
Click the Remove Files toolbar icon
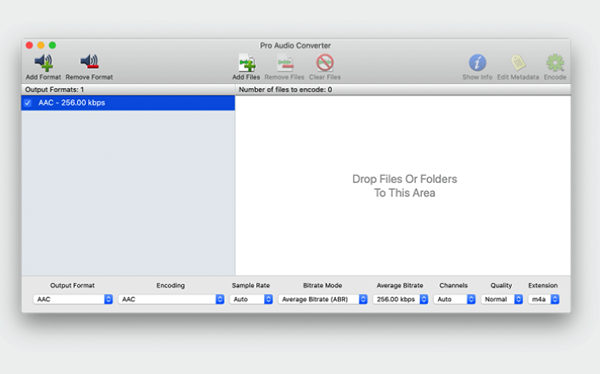click(x=285, y=63)
